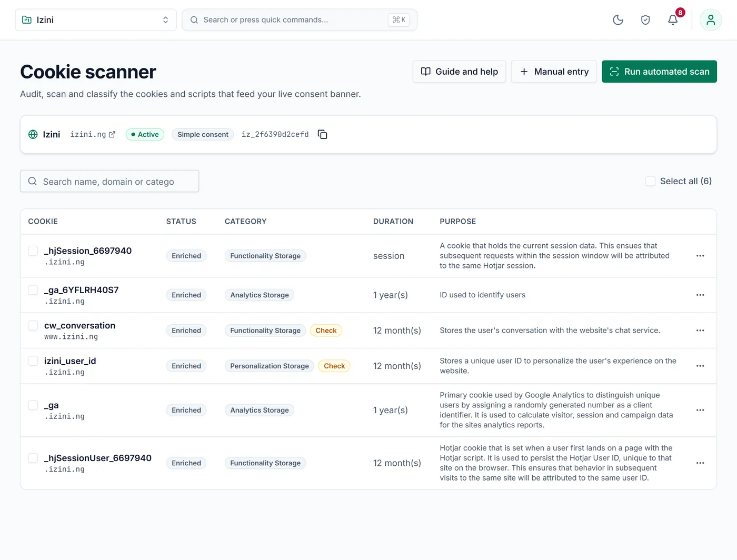Open row actions for izini_user_id
Image resolution: width=737 pixels, height=560 pixels.
click(700, 366)
